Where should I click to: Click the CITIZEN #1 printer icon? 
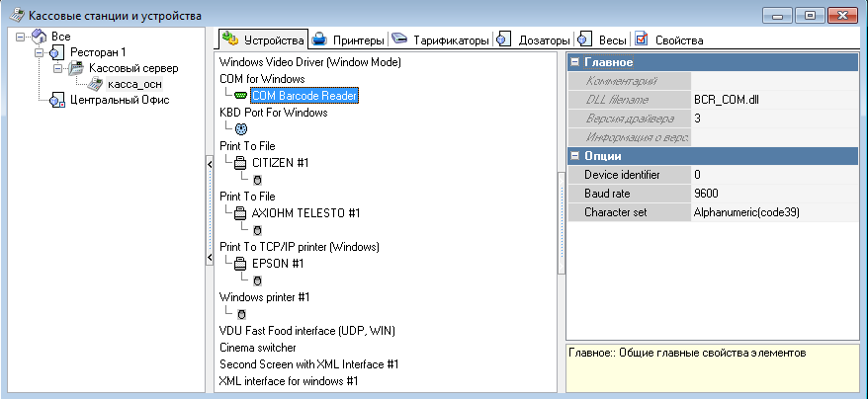point(240,163)
